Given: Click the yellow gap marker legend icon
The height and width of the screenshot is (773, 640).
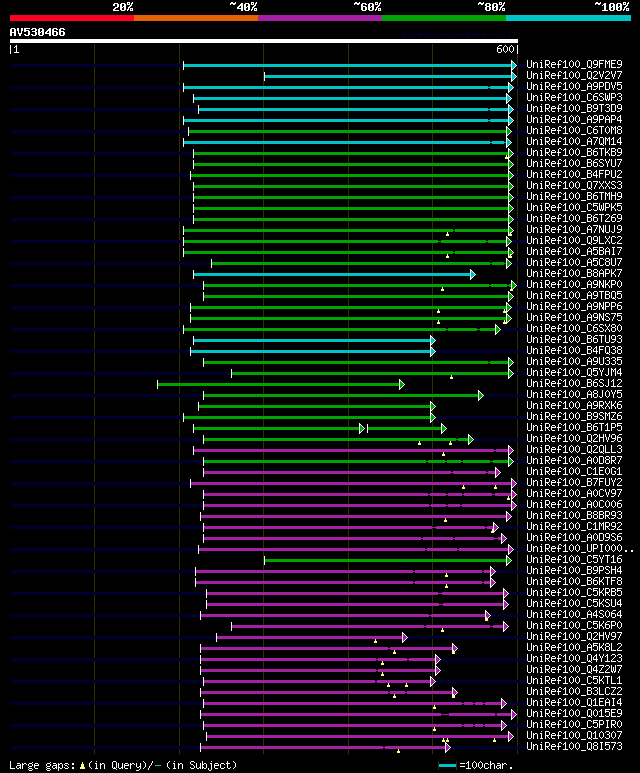Looking at the screenshot, I should (82, 766).
